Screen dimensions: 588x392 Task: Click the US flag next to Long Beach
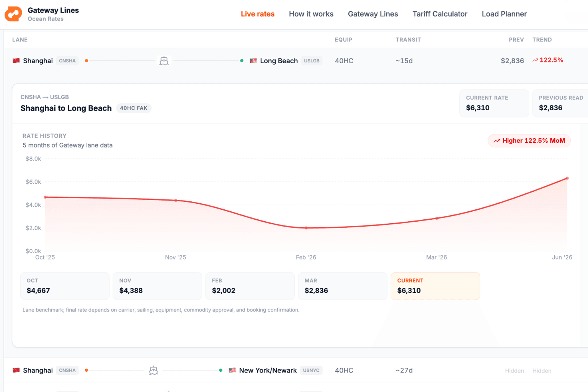(253, 60)
